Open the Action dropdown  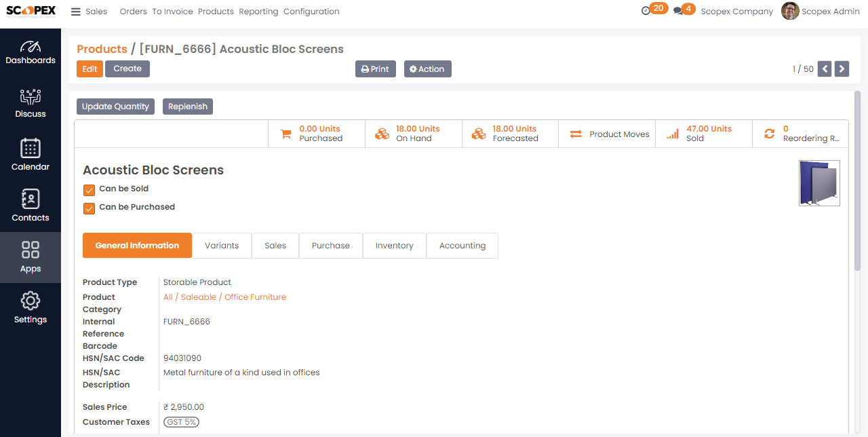[x=427, y=69]
